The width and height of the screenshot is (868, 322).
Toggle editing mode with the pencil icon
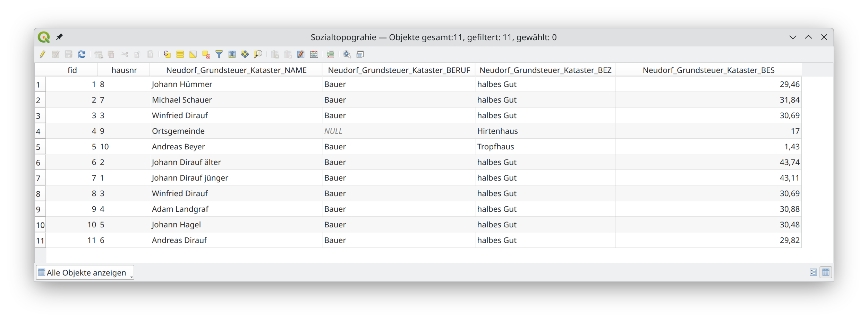coord(42,54)
